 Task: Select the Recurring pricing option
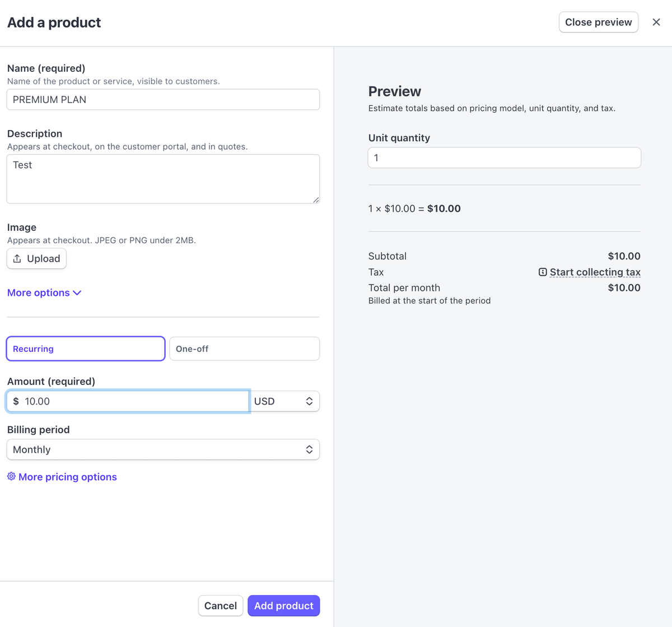(x=86, y=349)
